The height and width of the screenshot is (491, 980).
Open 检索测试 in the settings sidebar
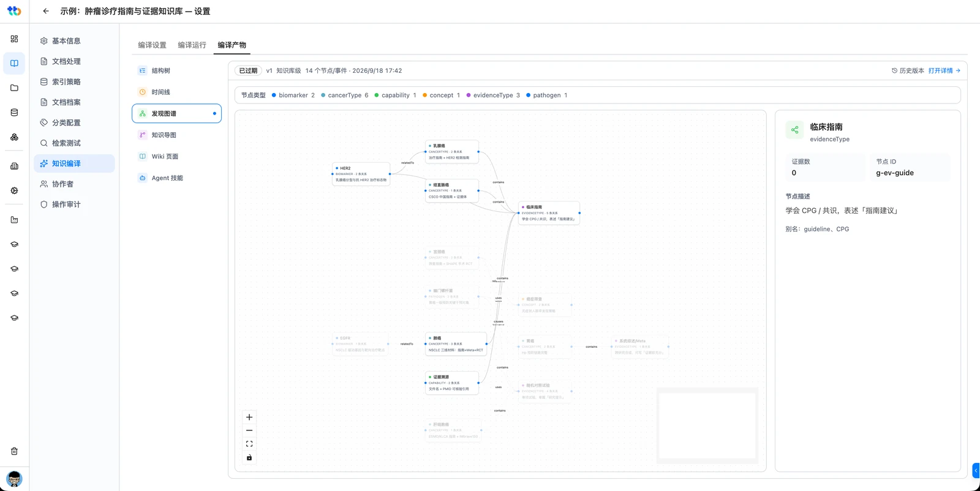(x=74, y=143)
